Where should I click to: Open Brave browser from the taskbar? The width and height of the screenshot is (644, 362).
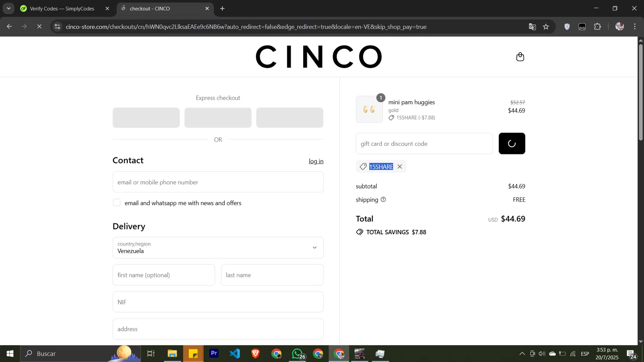(x=255, y=354)
